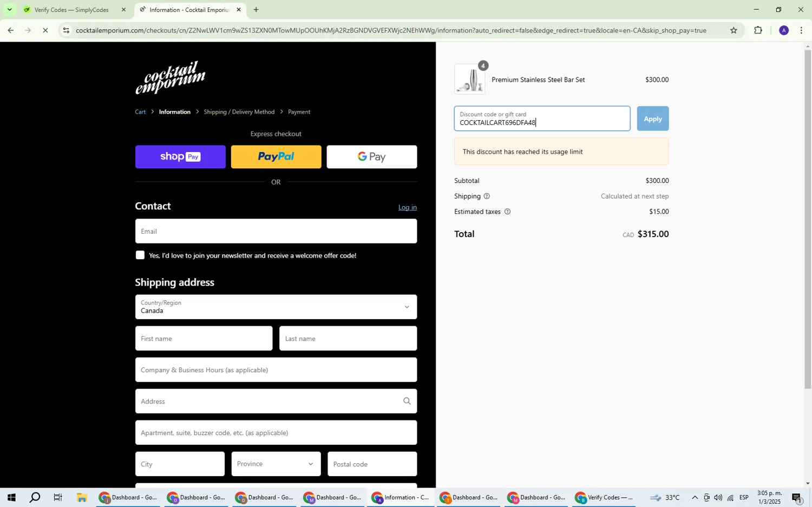This screenshot has width=812, height=507.
Task: Click the Premium Stainless Steel Bar Set thumbnail
Action: pyautogui.click(x=470, y=80)
